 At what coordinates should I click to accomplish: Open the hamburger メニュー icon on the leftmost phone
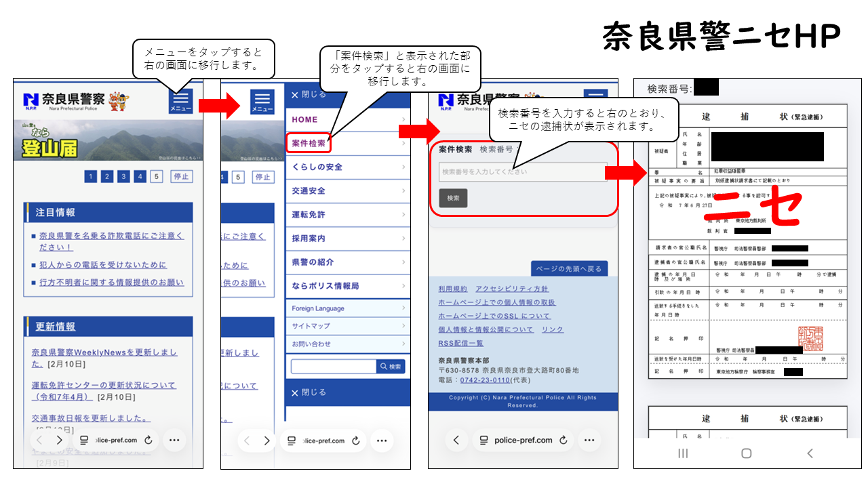(181, 101)
